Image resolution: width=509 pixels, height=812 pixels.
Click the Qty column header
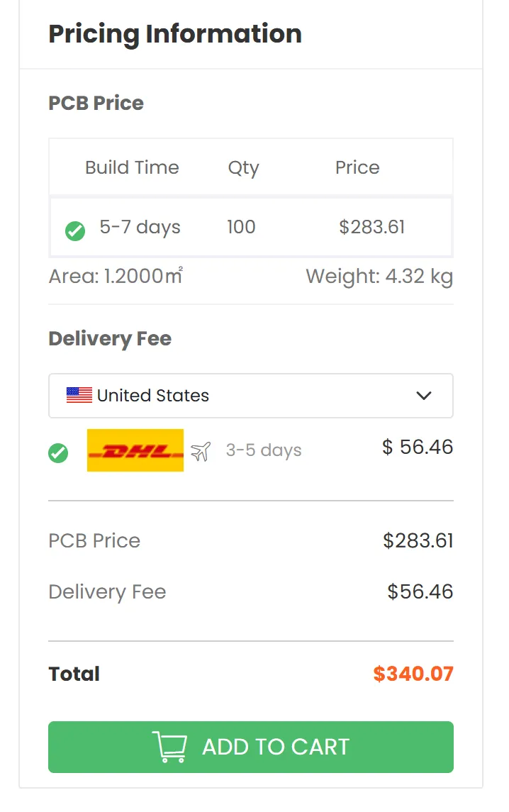[243, 168]
